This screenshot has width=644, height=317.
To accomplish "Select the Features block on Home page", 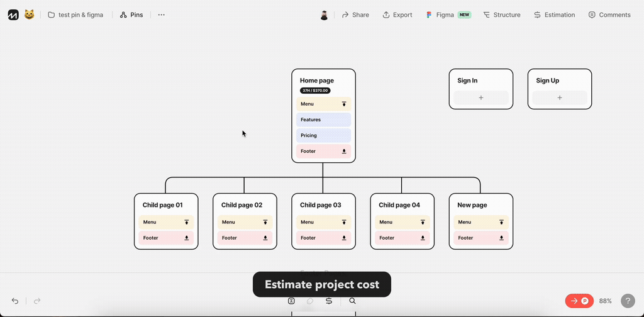I will tap(324, 120).
